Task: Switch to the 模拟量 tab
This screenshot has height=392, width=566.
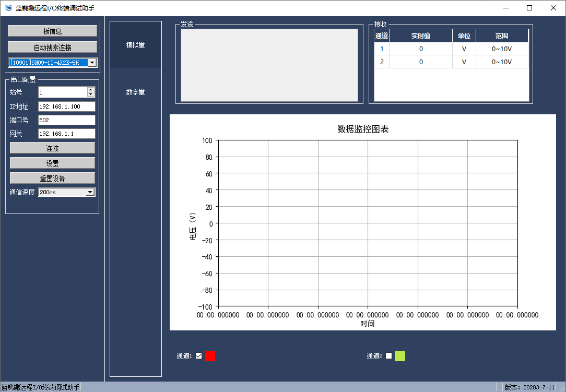Action: (136, 45)
